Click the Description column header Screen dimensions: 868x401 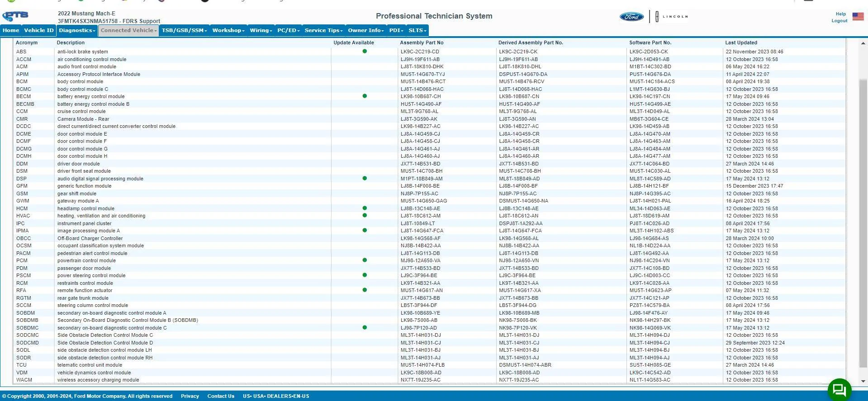click(x=71, y=42)
